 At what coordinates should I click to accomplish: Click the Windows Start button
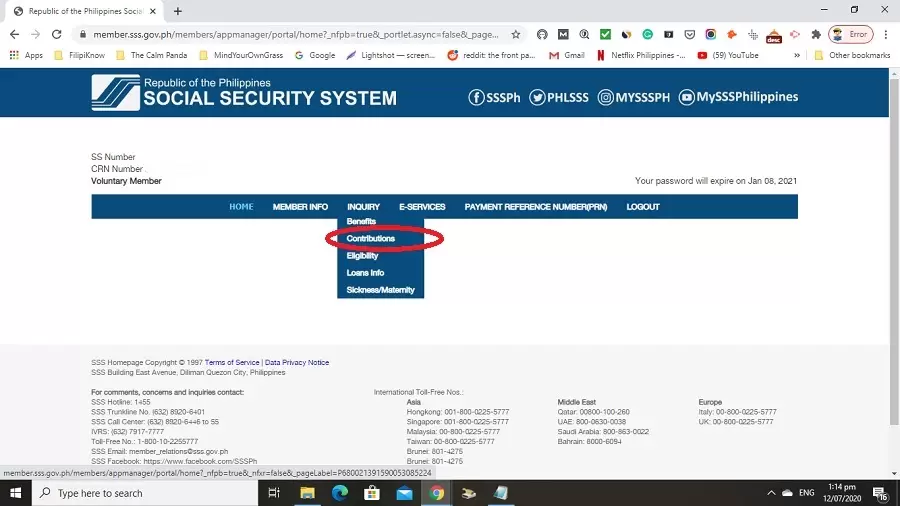[15, 493]
